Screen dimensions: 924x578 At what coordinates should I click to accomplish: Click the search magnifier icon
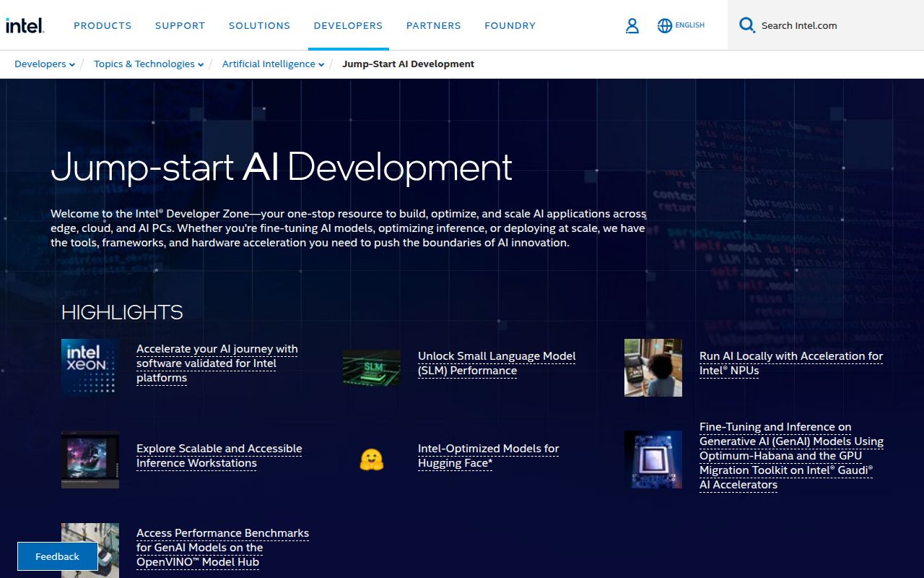747,25
